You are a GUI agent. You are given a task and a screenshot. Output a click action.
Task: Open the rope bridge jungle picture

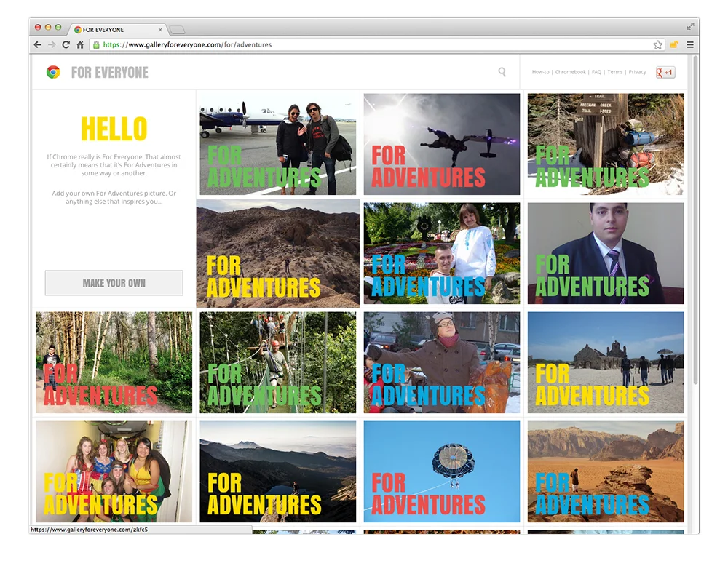tap(277, 362)
